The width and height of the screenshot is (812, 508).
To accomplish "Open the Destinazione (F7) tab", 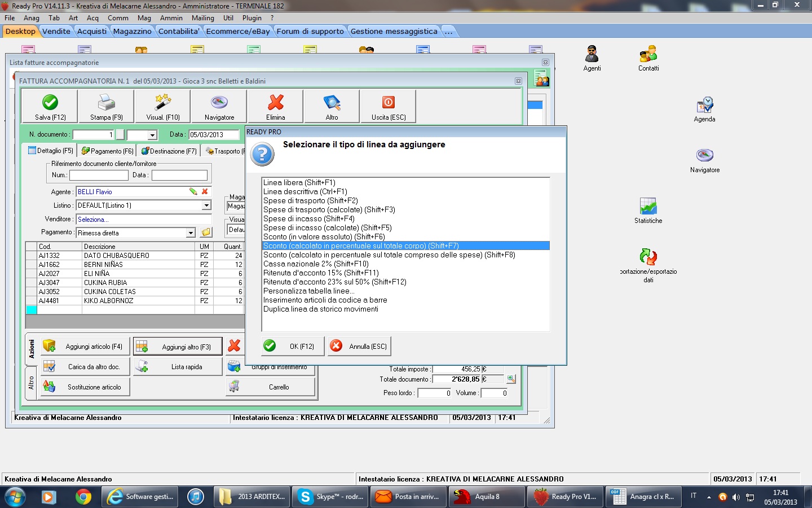I will point(169,151).
